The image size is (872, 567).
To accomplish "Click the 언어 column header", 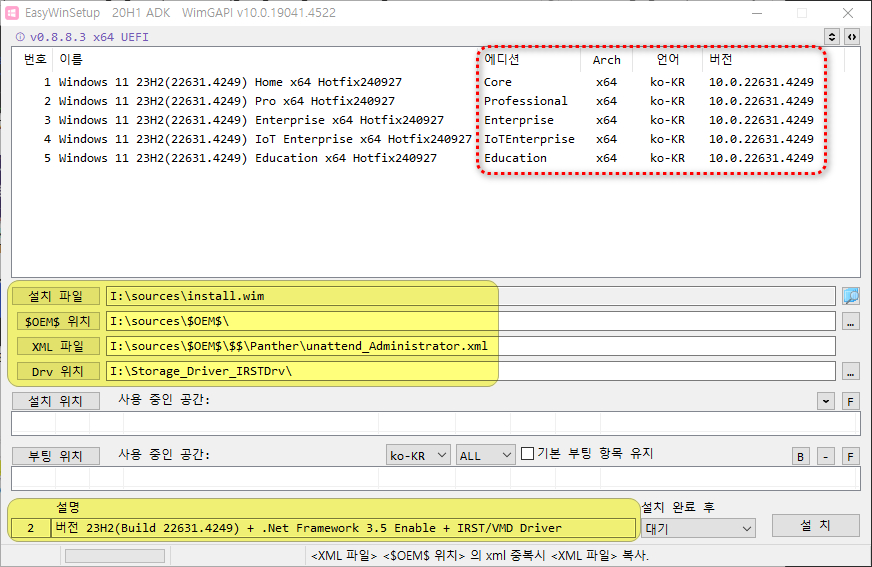I will click(667, 59).
